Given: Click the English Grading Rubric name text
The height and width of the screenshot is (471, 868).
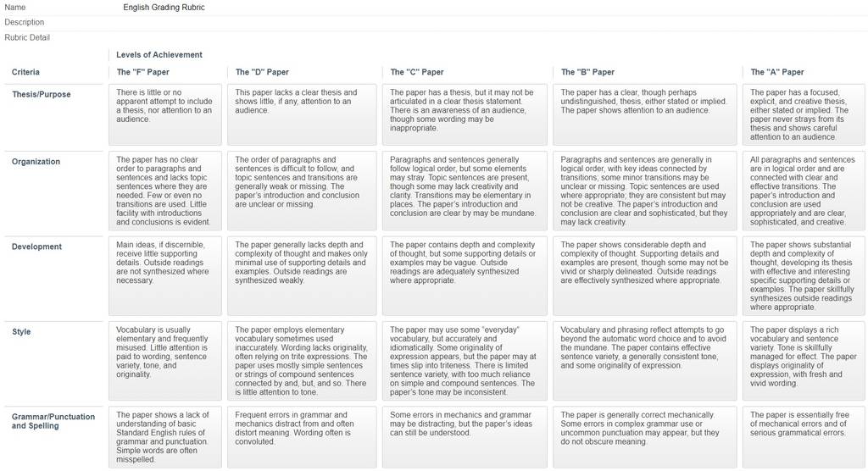Looking at the screenshot, I should tap(164, 8).
